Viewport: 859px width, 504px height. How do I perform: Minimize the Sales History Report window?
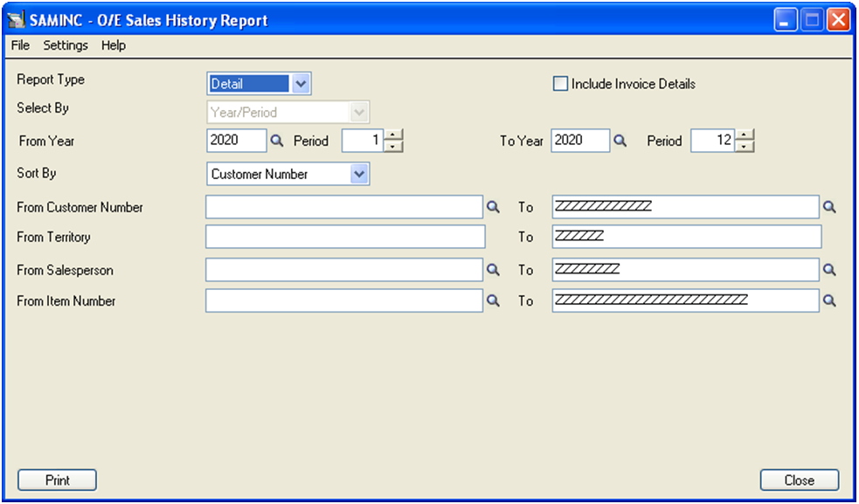[x=785, y=21]
